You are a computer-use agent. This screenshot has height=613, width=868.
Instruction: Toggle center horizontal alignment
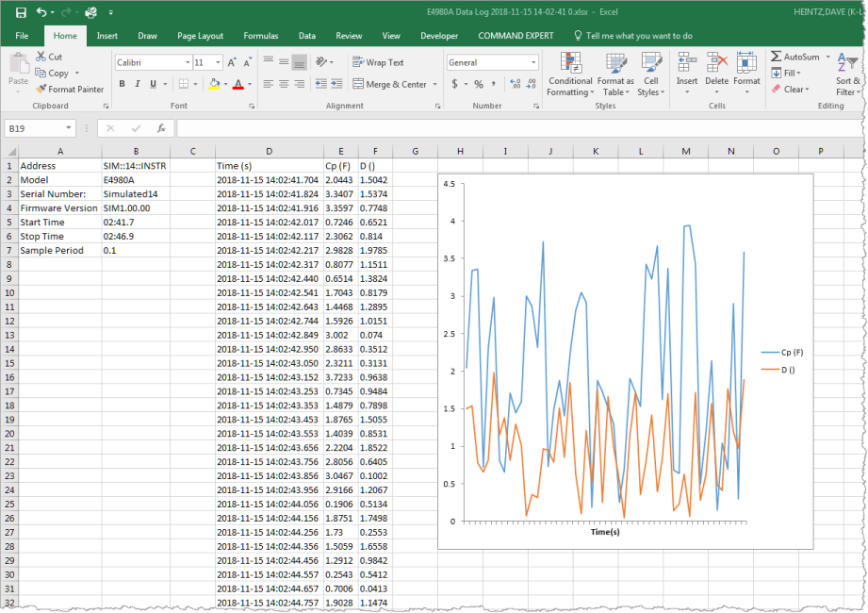pyautogui.click(x=284, y=84)
